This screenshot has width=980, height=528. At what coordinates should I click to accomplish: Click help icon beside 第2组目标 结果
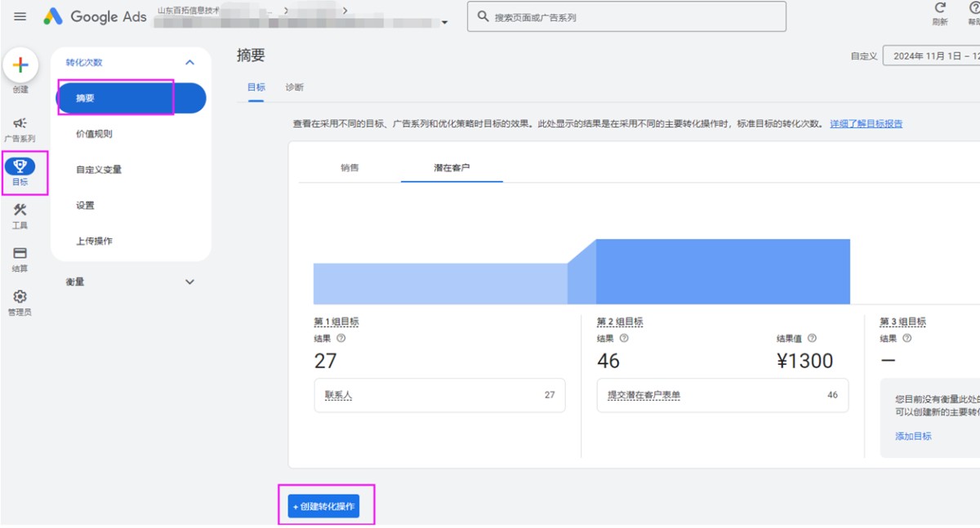click(x=624, y=338)
